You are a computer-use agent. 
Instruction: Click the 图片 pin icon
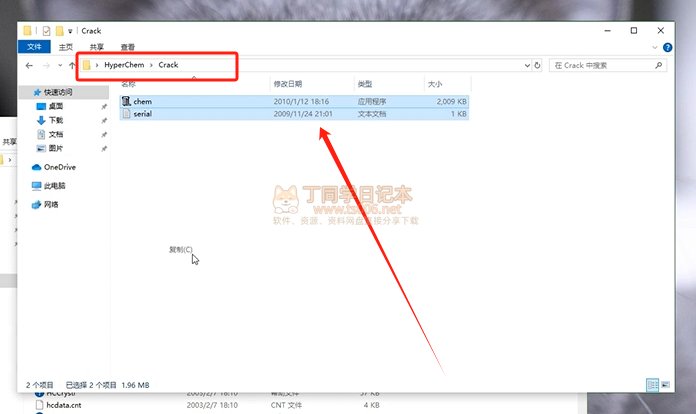104,149
